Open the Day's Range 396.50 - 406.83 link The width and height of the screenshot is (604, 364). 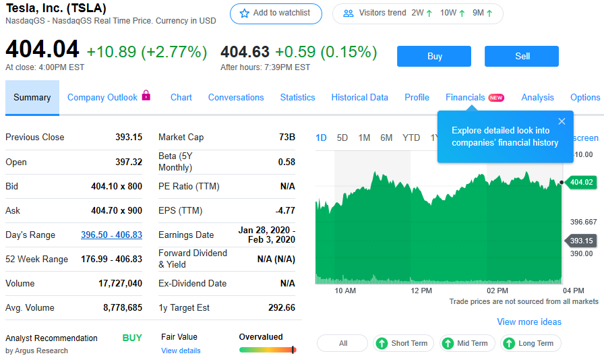coord(111,235)
